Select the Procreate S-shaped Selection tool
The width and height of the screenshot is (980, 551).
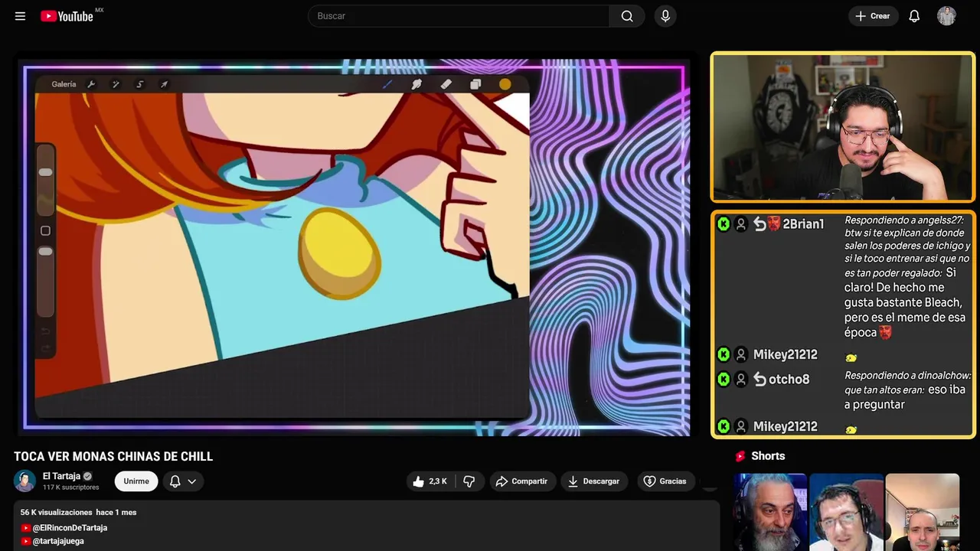pos(140,84)
